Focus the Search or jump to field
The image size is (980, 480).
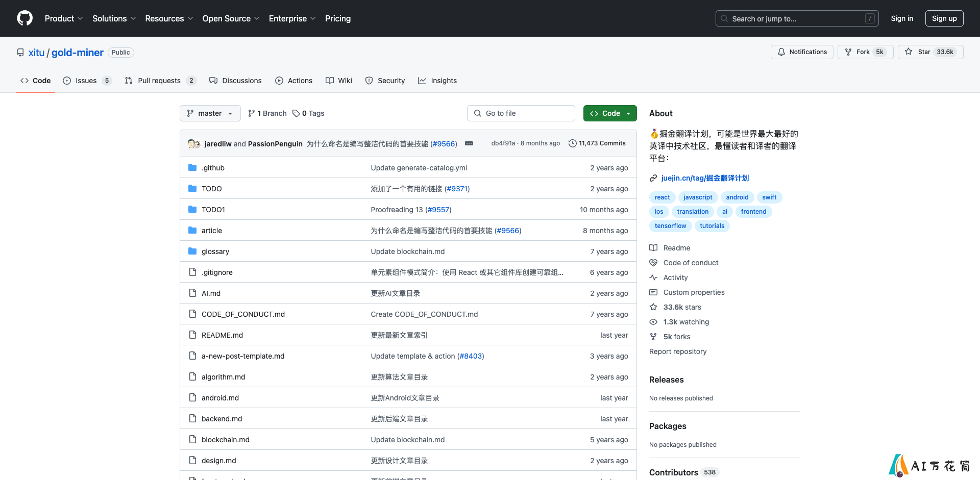click(x=797, y=18)
